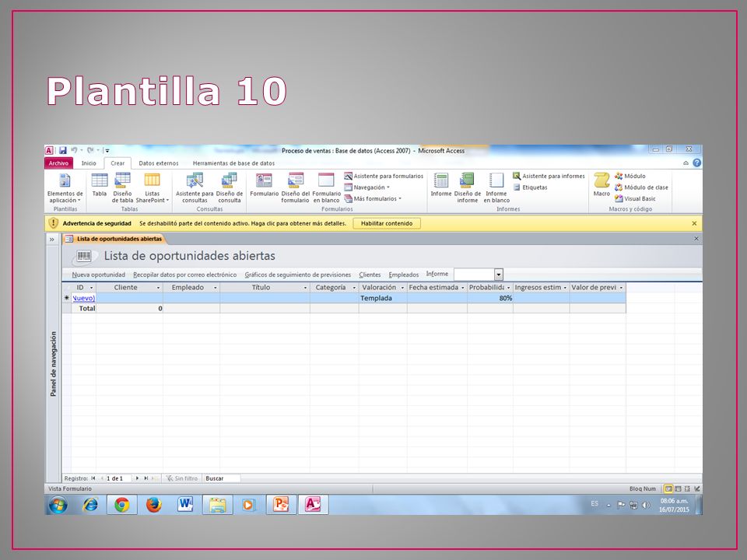Image resolution: width=747 pixels, height=560 pixels.
Task: Open the ID column filter arrow
Action: [92, 288]
